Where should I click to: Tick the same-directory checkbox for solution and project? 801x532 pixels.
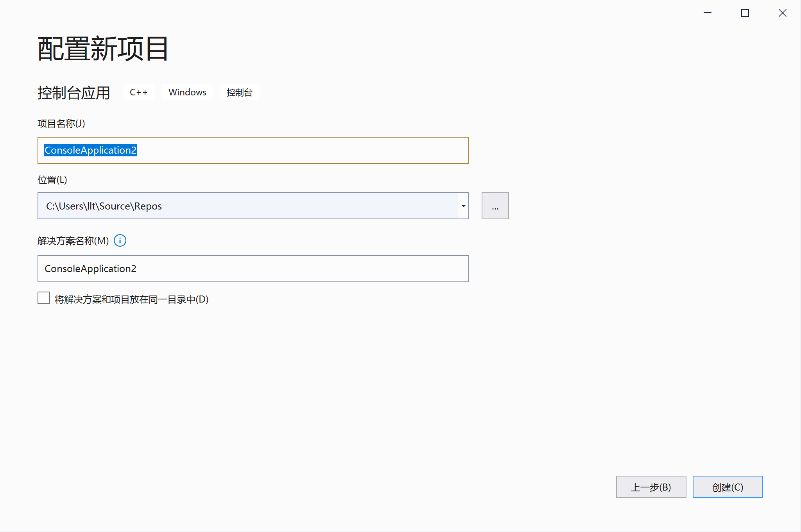[44, 298]
